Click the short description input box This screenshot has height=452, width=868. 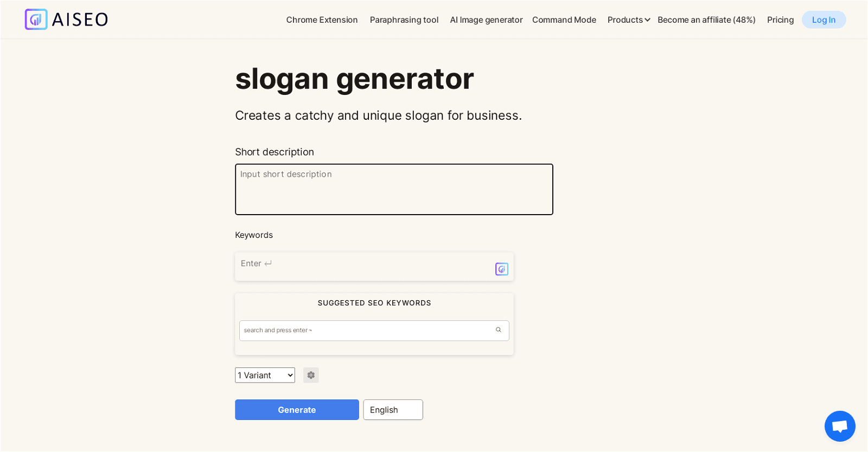click(393, 189)
